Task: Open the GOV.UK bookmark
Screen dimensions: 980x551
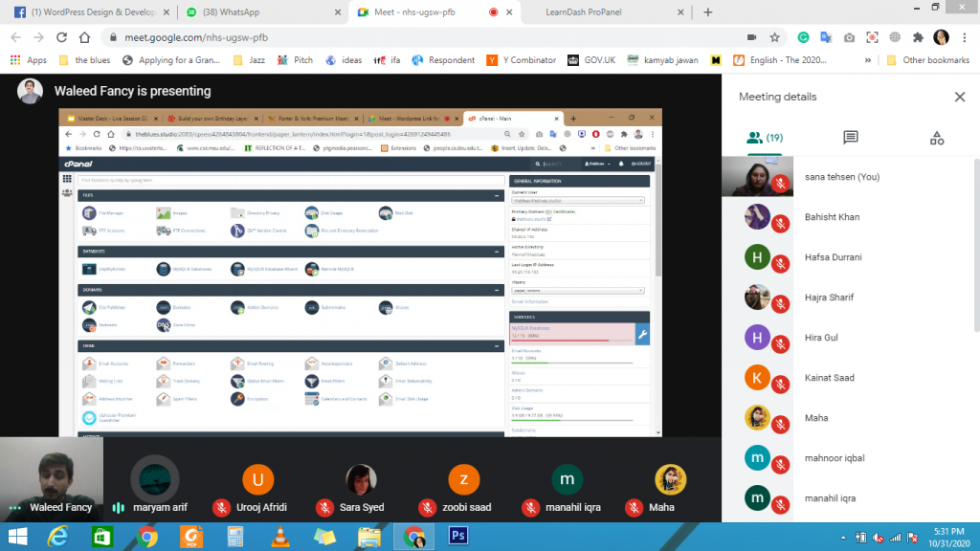Action: tap(591, 60)
